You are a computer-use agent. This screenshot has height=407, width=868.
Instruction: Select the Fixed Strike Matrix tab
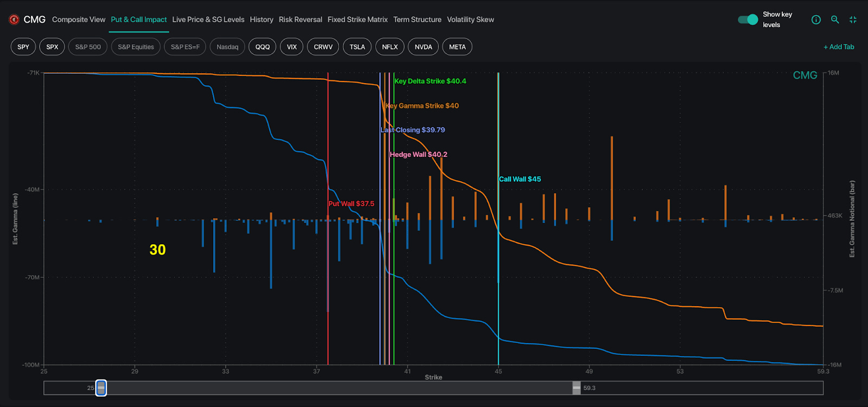(358, 20)
